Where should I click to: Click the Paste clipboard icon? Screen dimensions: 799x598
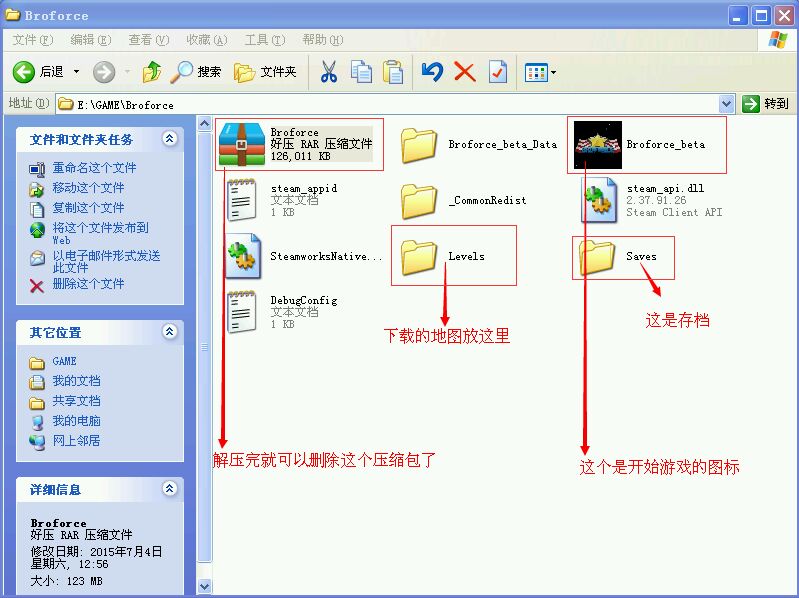click(393, 72)
